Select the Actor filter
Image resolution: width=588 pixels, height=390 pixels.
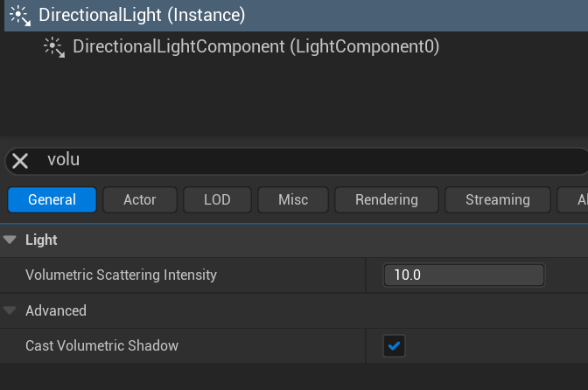pyautogui.click(x=140, y=199)
